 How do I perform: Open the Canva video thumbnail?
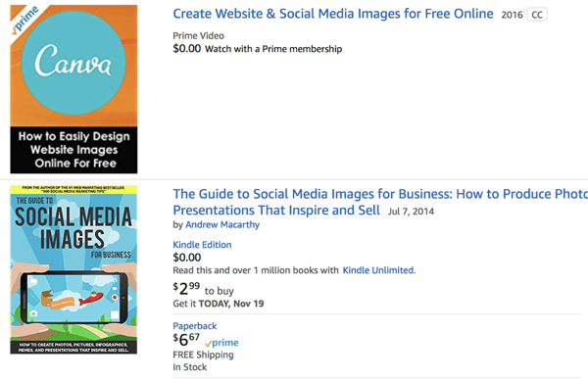click(x=73, y=89)
